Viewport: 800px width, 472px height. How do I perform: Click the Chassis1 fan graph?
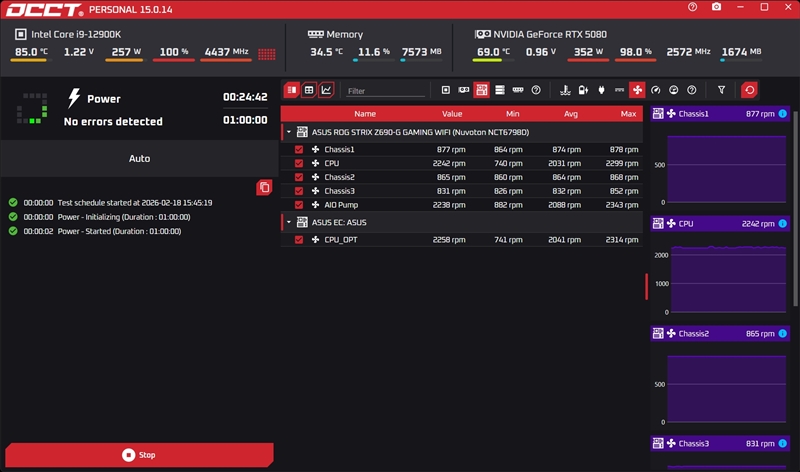pyautogui.click(x=727, y=169)
